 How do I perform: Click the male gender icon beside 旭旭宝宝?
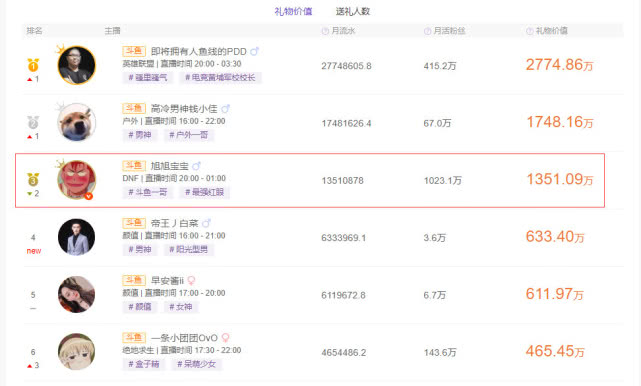pos(196,166)
